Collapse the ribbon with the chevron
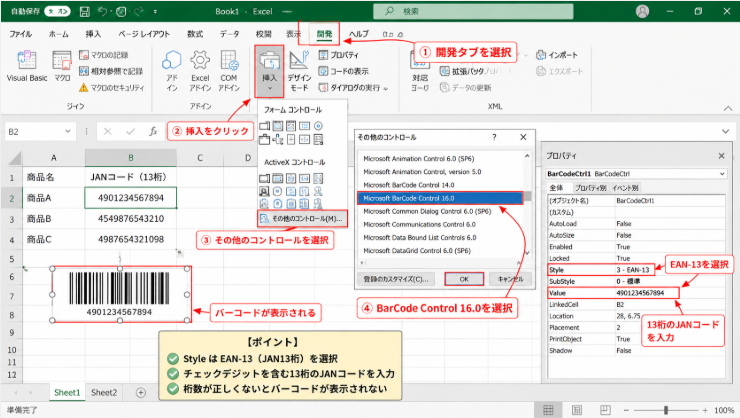Image resolution: width=740 pixels, height=418 pixels. [x=728, y=109]
